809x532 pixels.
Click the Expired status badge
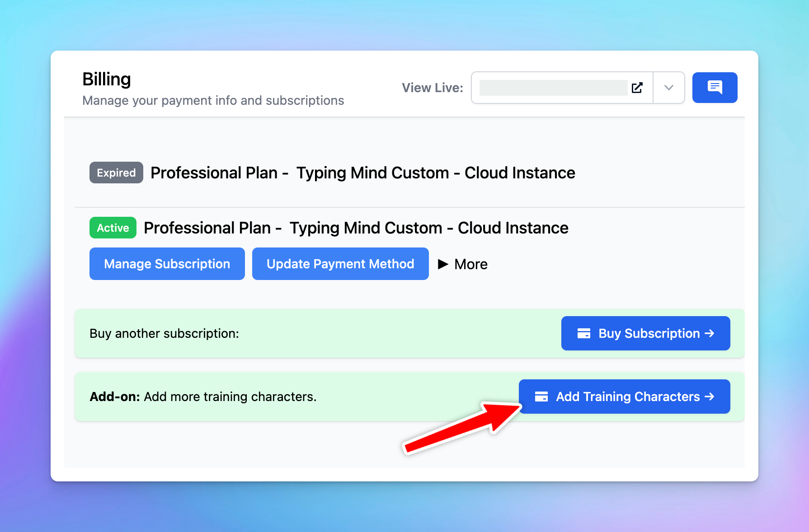116,173
